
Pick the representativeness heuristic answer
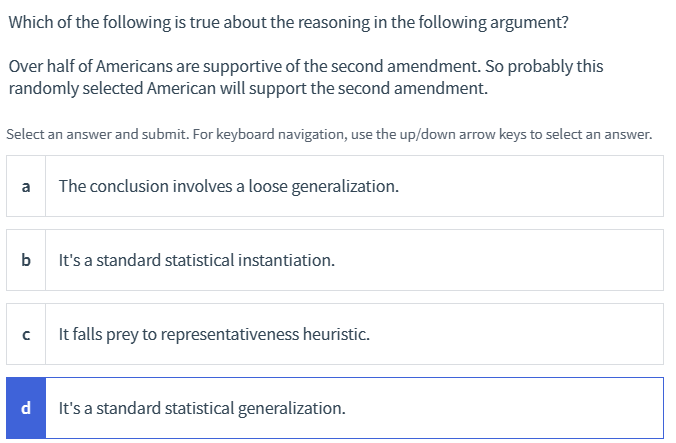[355, 334]
